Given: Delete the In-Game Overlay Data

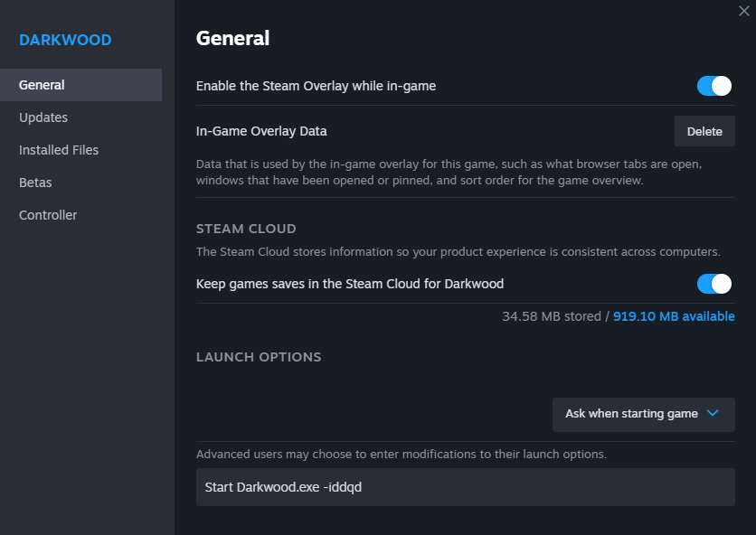Looking at the screenshot, I should [704, 131].
